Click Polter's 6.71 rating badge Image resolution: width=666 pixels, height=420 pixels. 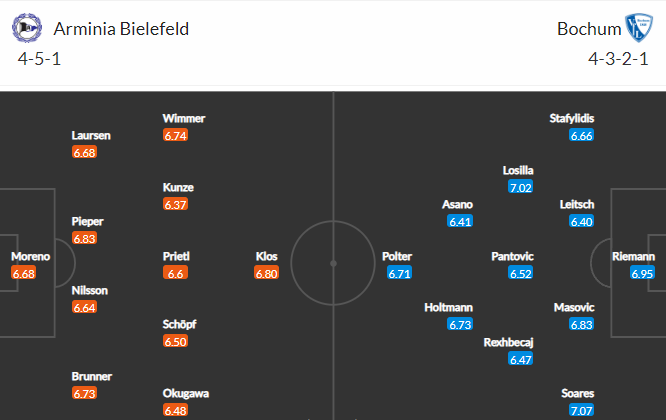pos(399,273)
